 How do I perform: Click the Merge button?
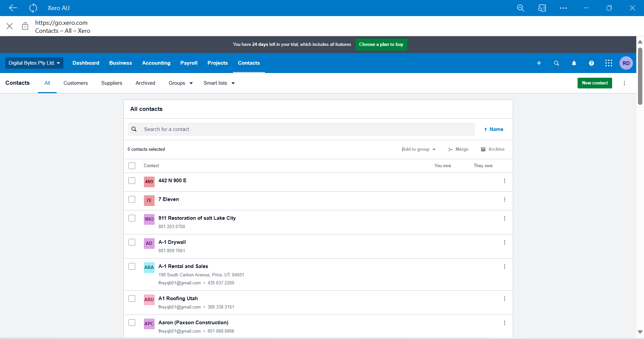tap(458, 149)
